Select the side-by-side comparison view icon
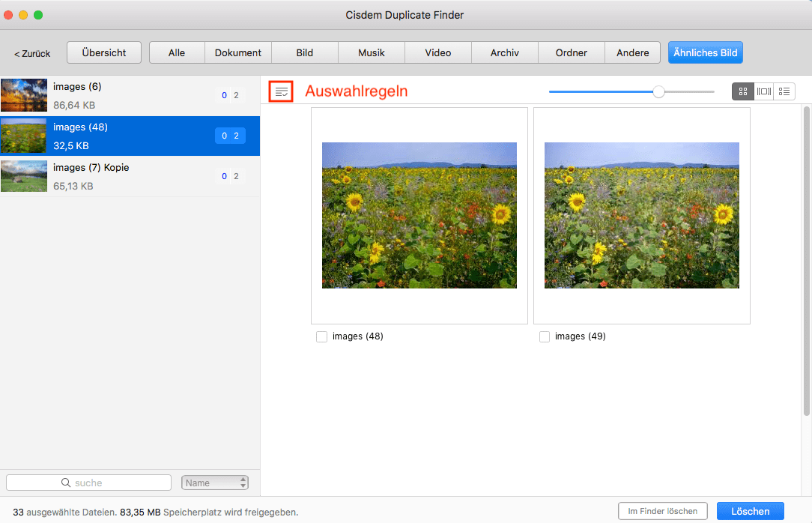The image size is (812, 523). click(764, 91)
